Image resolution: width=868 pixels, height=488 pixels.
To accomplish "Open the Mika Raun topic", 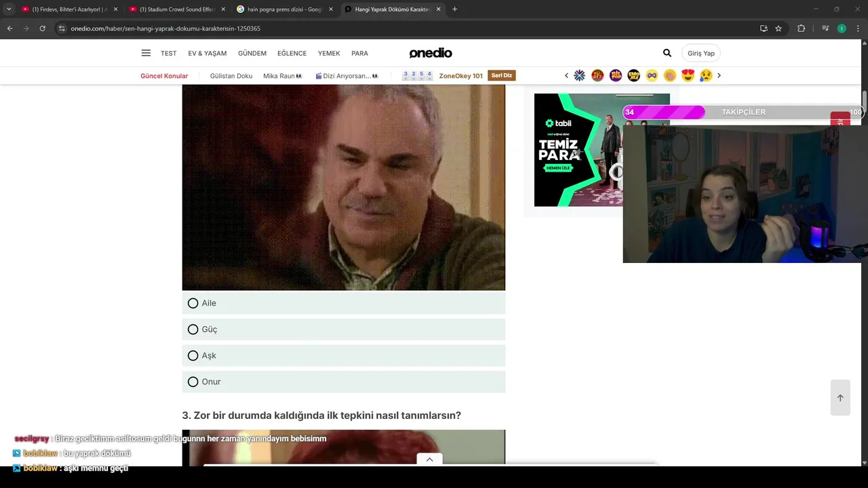I will [282, 76].
